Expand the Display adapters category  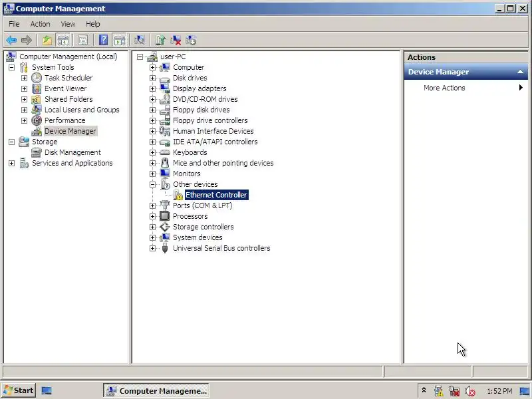click(152, 88)
